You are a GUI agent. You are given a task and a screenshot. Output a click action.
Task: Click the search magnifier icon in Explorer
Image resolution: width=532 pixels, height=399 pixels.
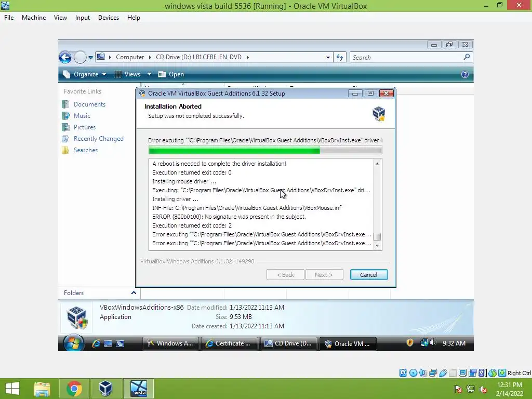tap(467, 57)
